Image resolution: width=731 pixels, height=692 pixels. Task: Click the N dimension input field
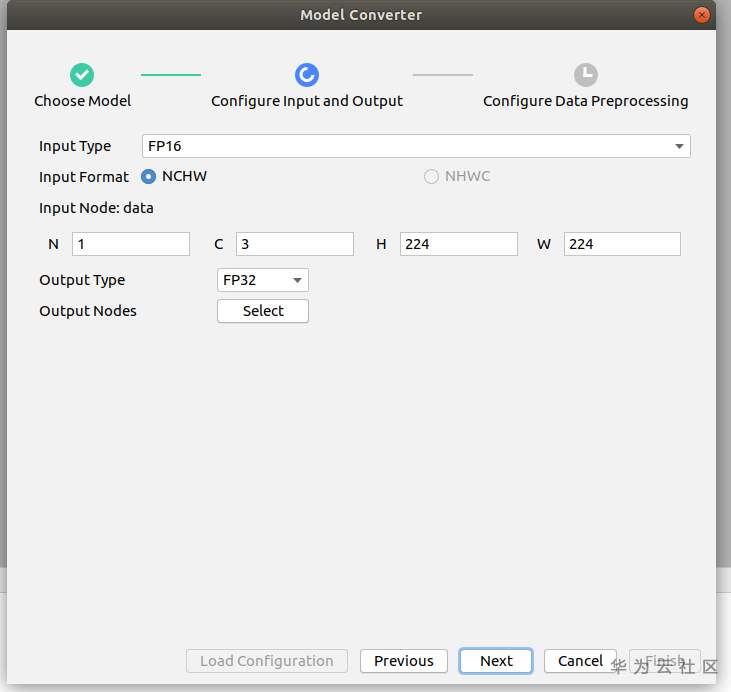(131, 244)
